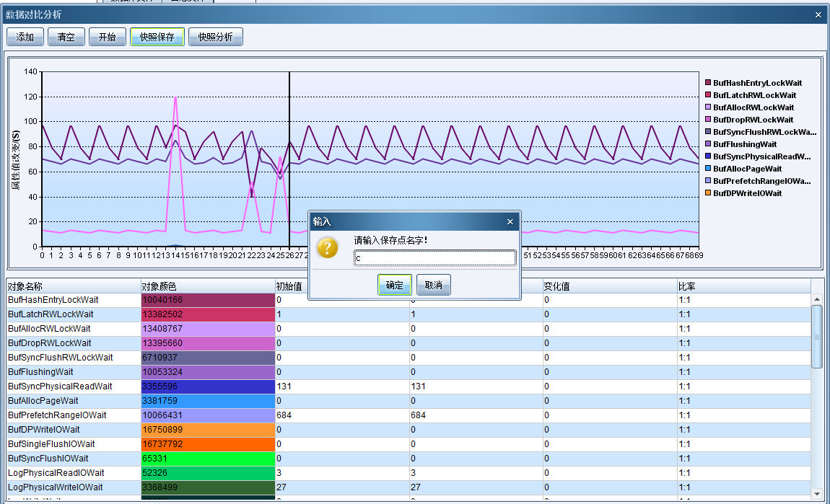The width and height of the screenshot is (830, 504).
Task: Open 快照分析 from the toolbar
Action: point(215,37)
